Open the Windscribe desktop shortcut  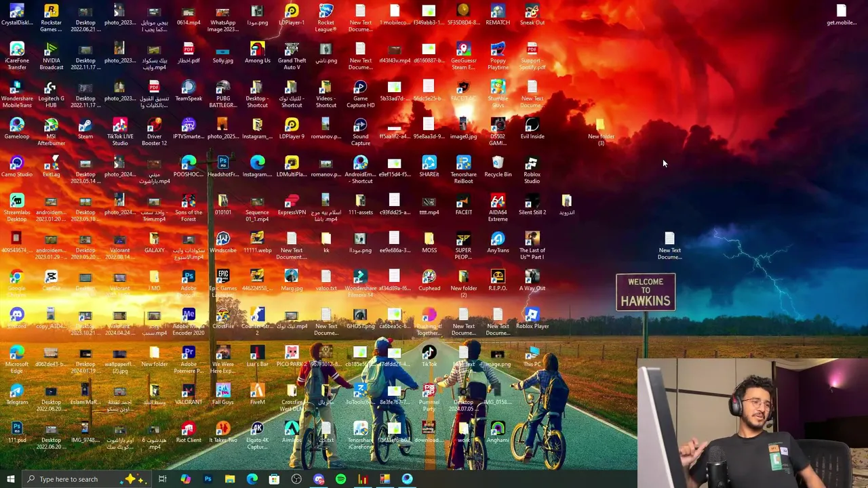point(223,242)
